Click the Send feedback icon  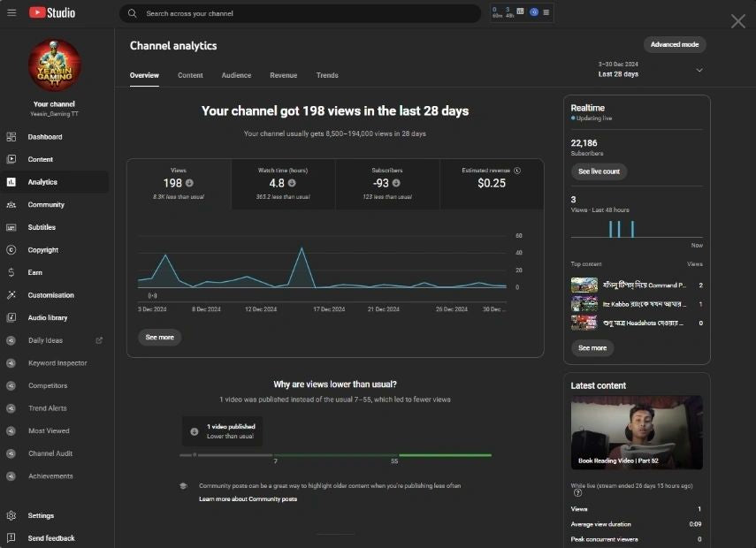pyautogui.click(x=11, y=538)
